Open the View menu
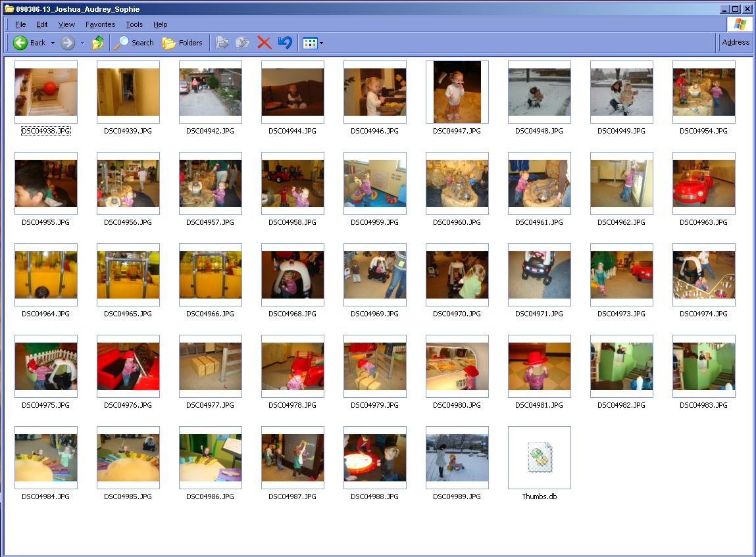 pyautogui.click(x=66, y=24)
